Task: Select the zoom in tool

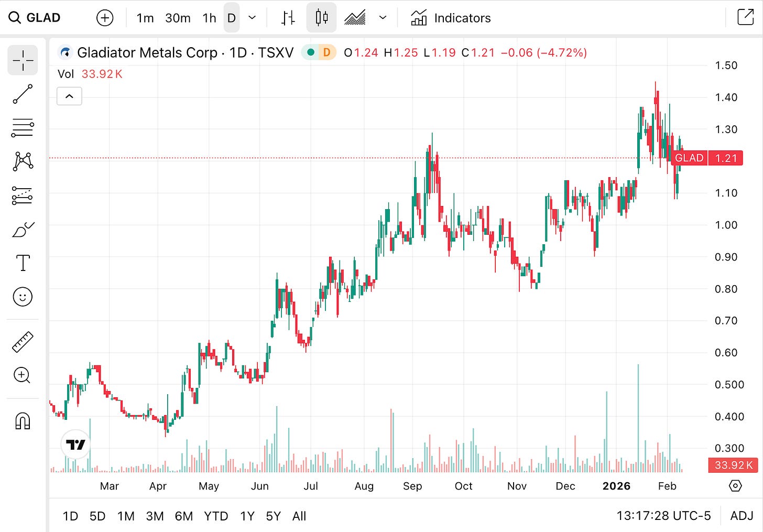Action: [x=23, y=375]
